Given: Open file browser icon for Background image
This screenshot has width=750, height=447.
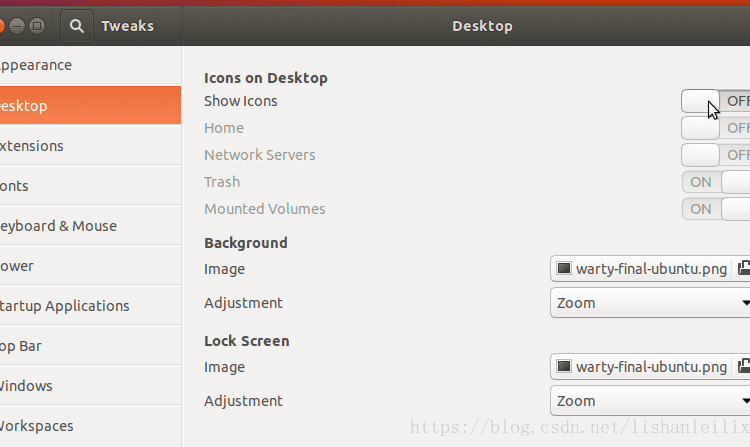Looking at the screenshot, I should pyautogui.click(x=744, y=268).
